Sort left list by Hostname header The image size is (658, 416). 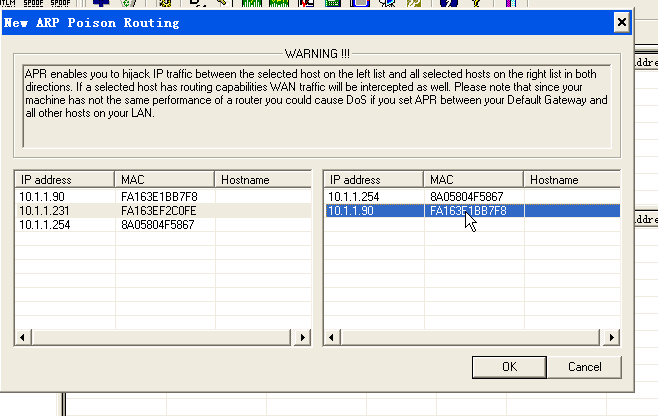point(263,180)
